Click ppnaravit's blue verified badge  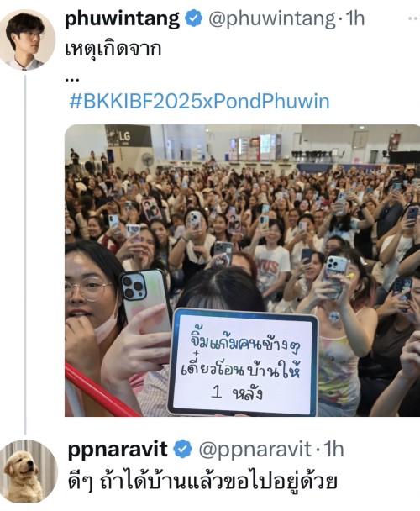(182, 449)
